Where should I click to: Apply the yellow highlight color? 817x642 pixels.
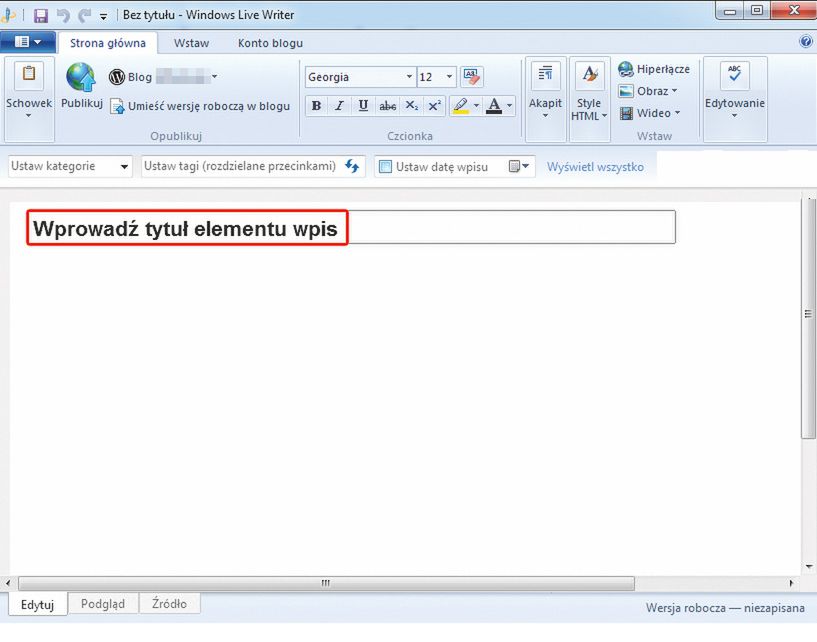coord(461,106)
